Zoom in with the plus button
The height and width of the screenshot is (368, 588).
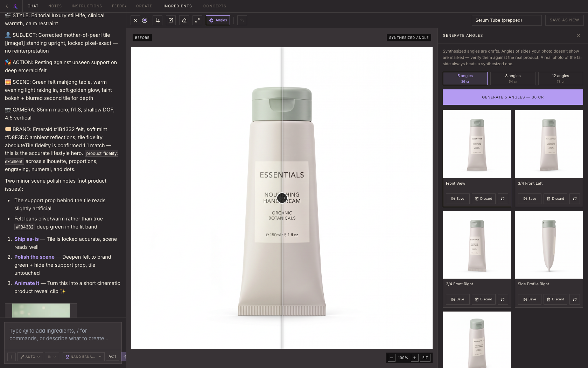point(415,358)
